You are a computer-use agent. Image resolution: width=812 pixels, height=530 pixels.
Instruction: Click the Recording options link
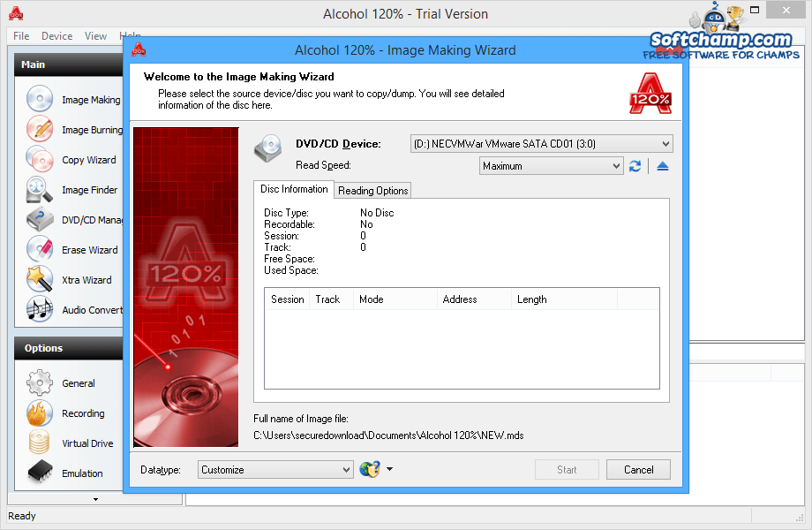pyautogui.click(x=83, y=413)
